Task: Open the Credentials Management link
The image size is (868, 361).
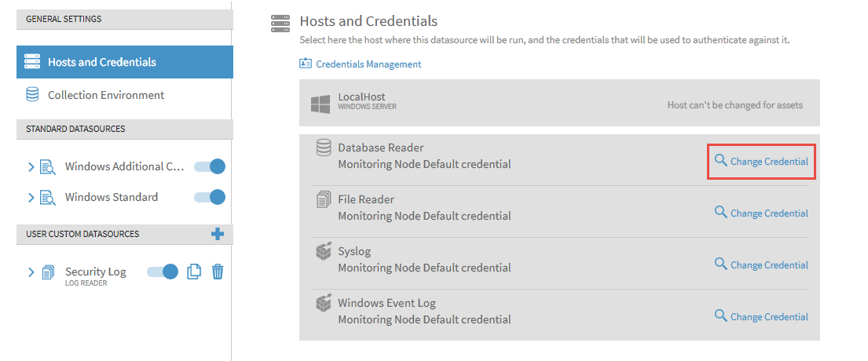Action: click(x=368, y=64)
